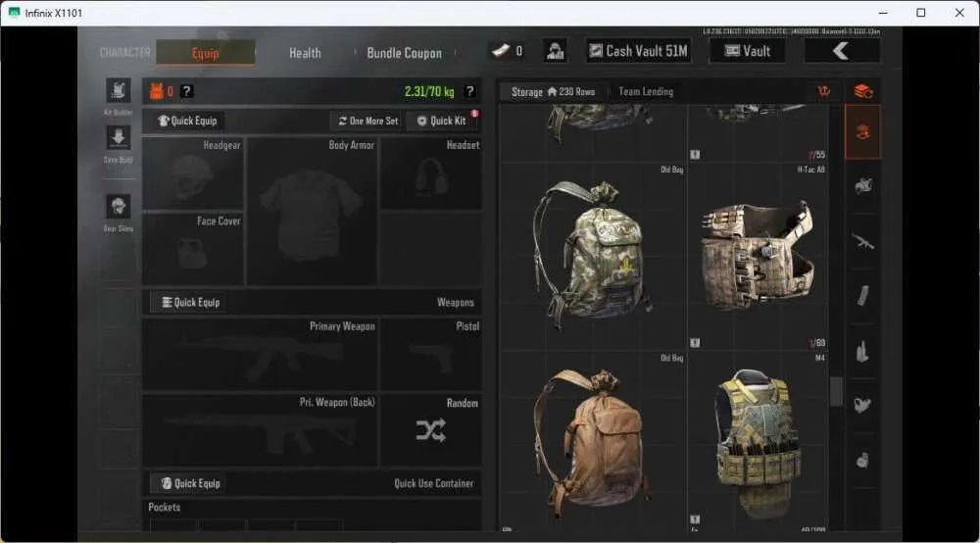The image size is (980, 543).
Task: Click the orange armor vest indicator icon
Action: (156, 91)
